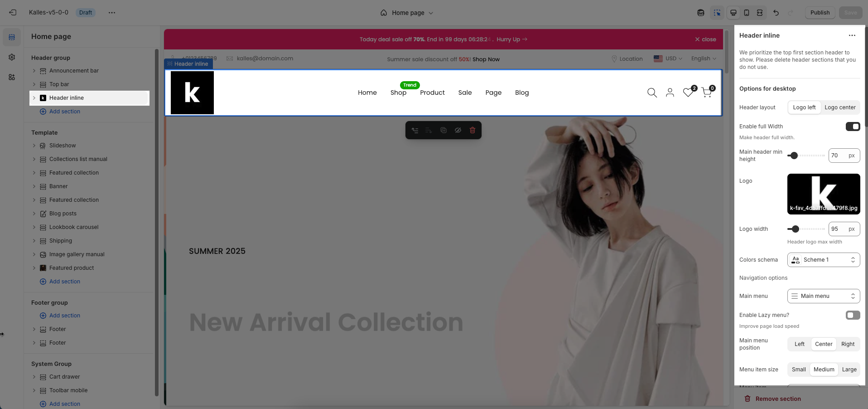Click Product in preview navigation
The width and height of the screenshot is (868, 409).
(432, 93)
